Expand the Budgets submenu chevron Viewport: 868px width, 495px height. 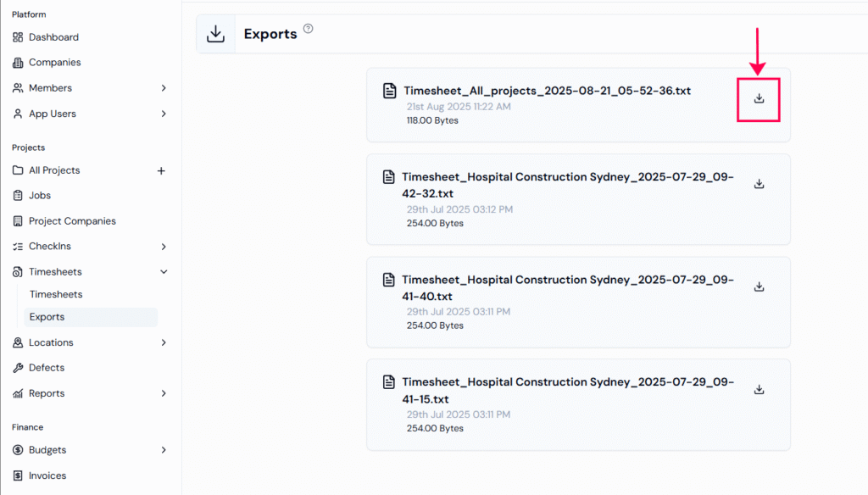[164, 450]
